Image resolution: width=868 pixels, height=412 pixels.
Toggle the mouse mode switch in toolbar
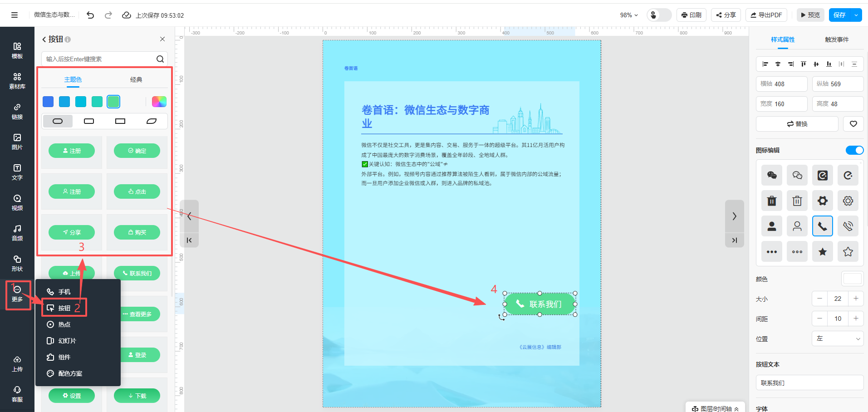coord(659,15)
